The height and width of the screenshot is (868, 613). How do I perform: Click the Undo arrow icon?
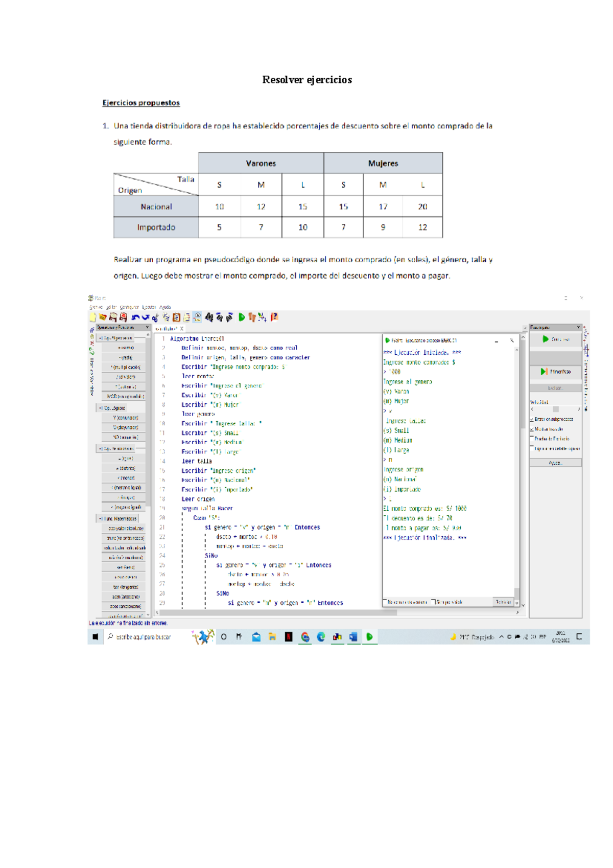tap(135, 317)
